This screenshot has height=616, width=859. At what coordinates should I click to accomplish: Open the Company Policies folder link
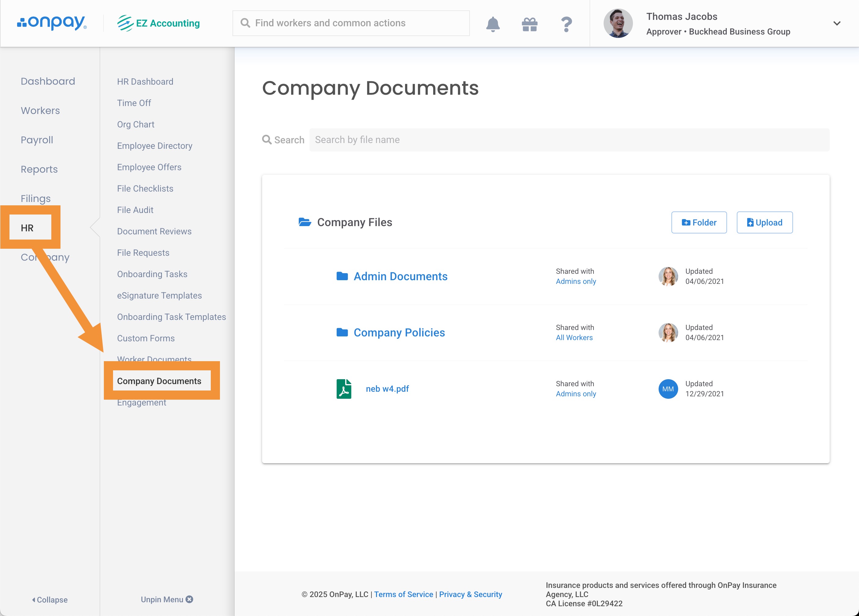(399, 332)
